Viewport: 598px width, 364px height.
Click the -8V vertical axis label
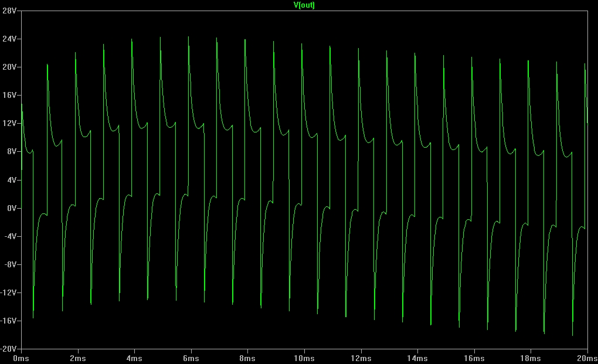(x=11, y=264)
